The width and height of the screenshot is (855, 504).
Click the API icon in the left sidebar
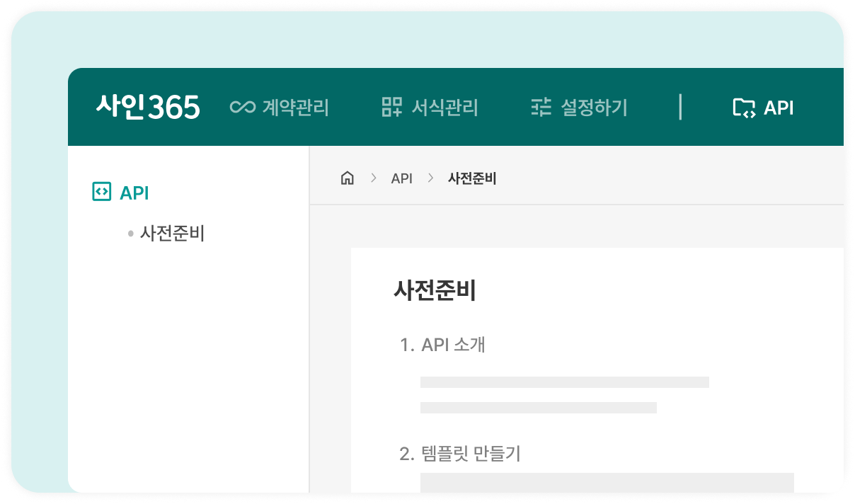(102, 192)
